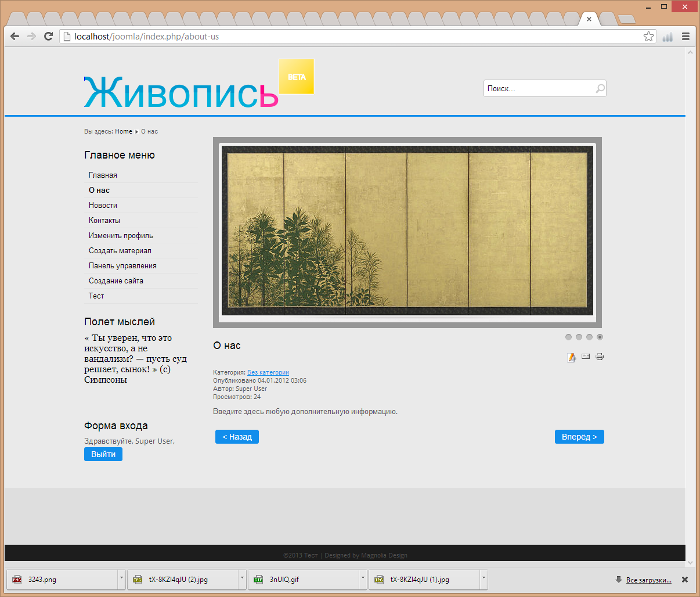This screenshot has width=700, height=597.
Task: Click the magnifier icon in the search box
Action: [600, 88]
